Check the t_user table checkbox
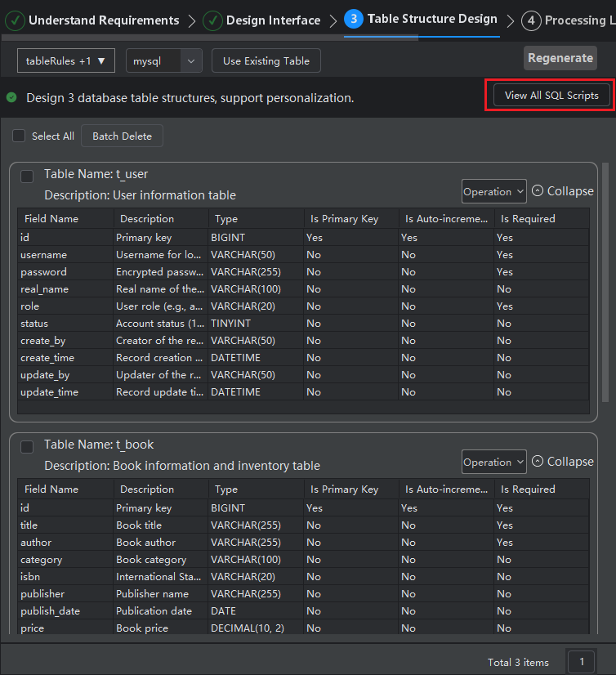The height and width of the screenshot is (675, 616). (x=27, y=176)
